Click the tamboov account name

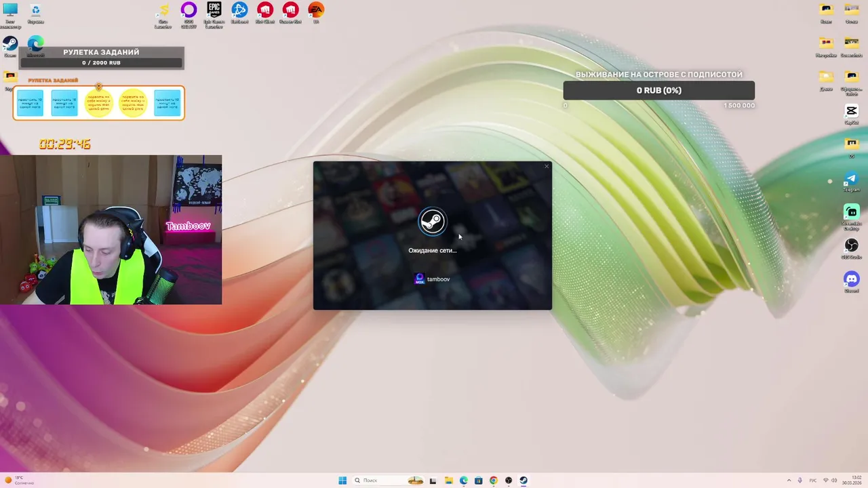(438, 279)
